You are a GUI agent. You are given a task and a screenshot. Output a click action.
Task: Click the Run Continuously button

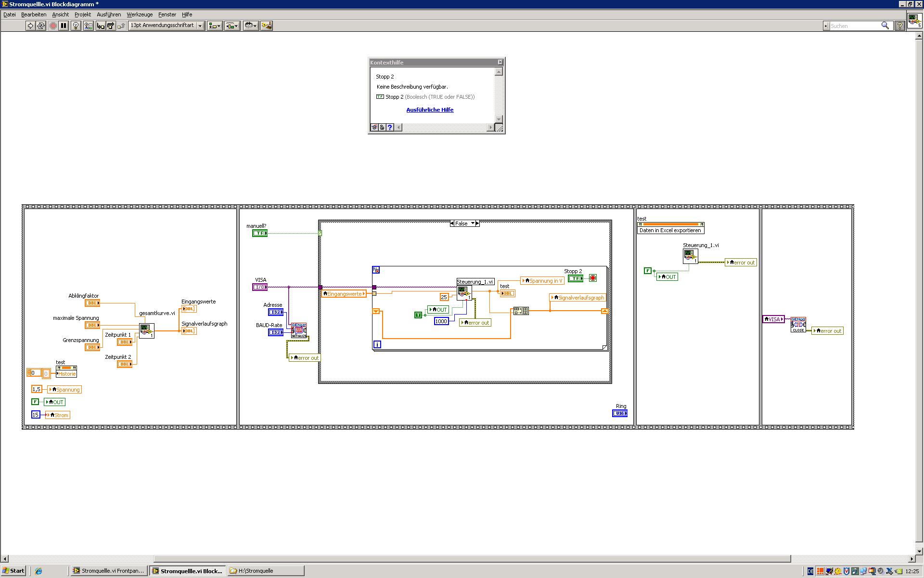click(x=41, y=26)
